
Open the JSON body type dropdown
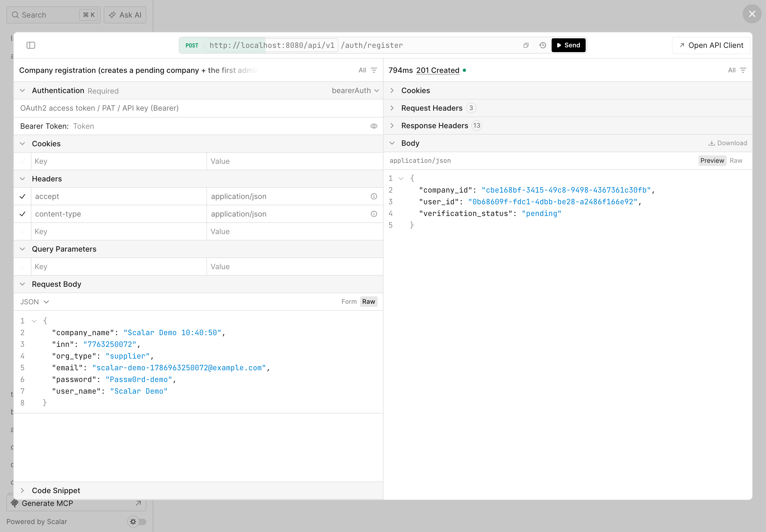pyautogui.click(x=35, y=302)
